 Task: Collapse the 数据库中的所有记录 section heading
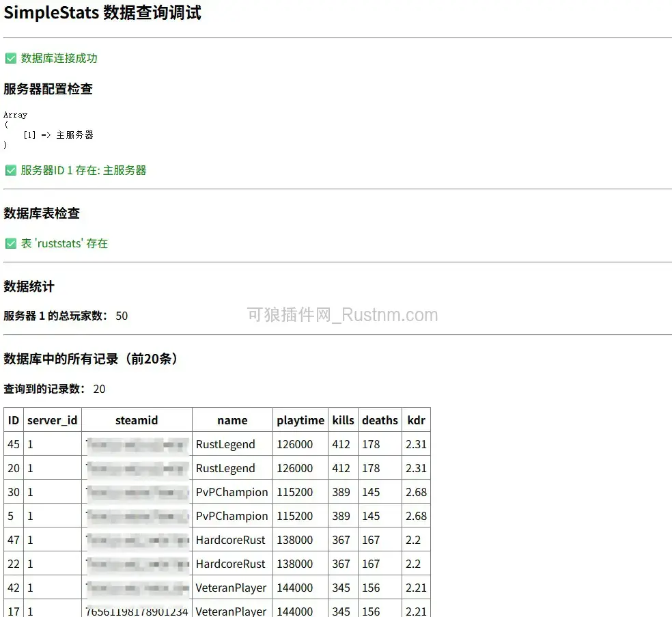pyautogui.click(x=90, y=359)
